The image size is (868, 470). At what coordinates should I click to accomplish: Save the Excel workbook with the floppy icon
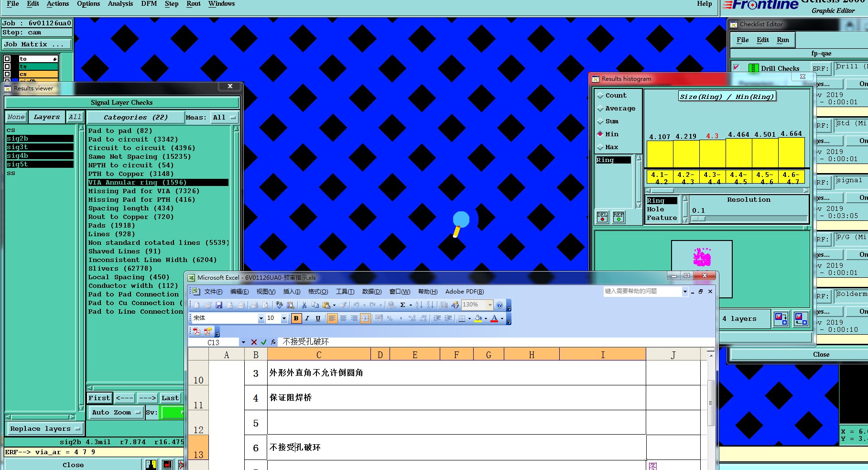[219, 305]
